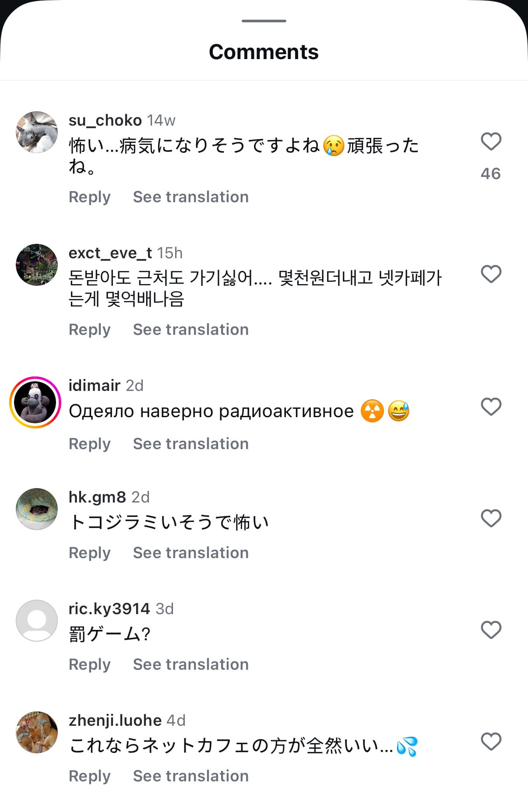Tap the Comments sheet drag handle
Image resolution: width=528 pixels, height=812 pixels.
pos(264,21)
